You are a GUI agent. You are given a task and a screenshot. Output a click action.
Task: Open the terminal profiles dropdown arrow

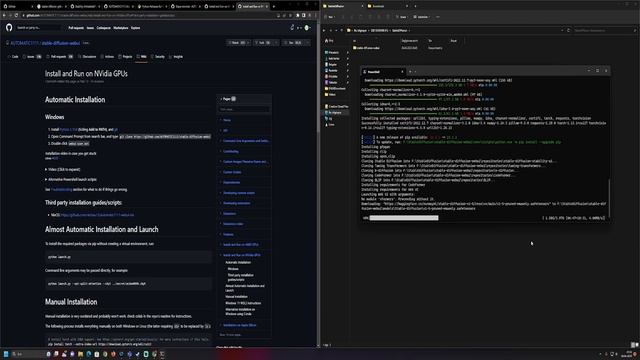(x=416, y=72)
